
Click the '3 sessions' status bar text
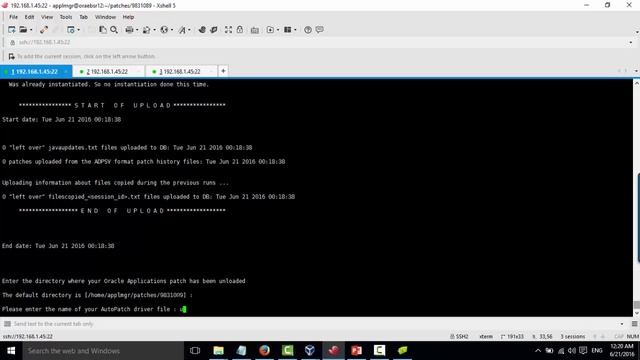pyautogui.click(x=573, y=336)
